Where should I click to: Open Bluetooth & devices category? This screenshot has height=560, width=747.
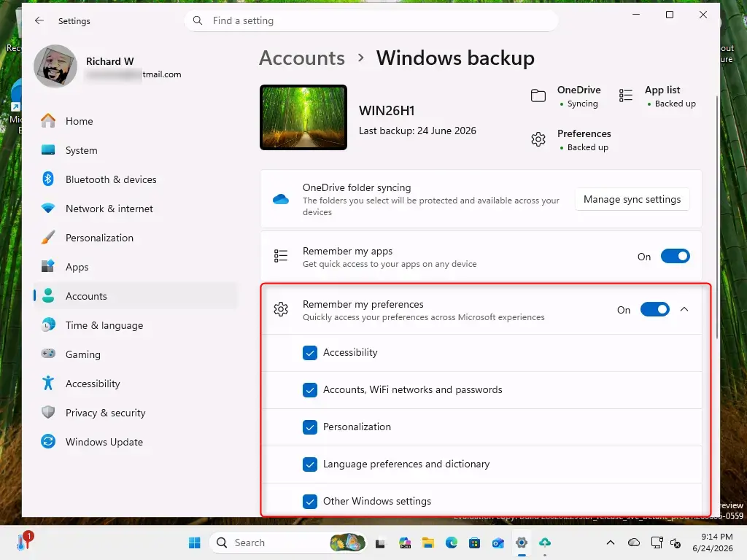[x=135, y=179]
